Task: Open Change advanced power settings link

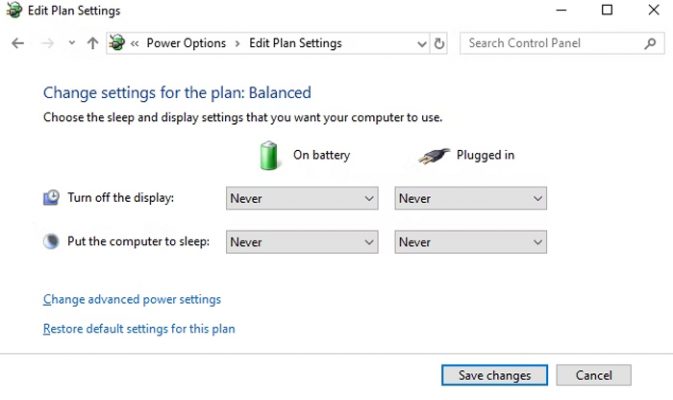Action: pos(132,299)
